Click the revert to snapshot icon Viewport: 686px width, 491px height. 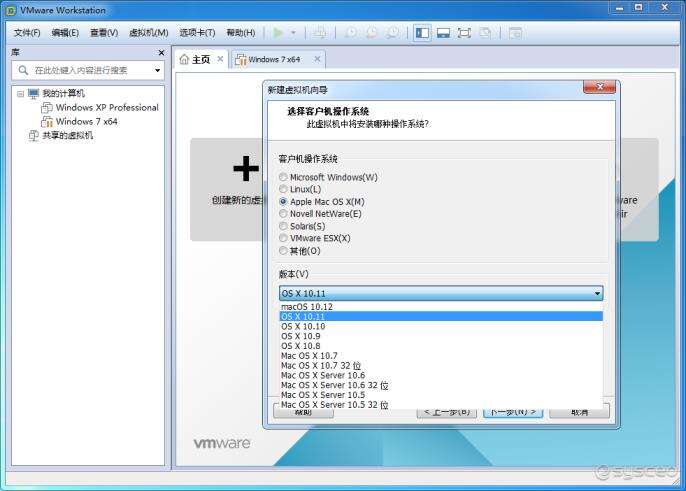click(372, 33)
